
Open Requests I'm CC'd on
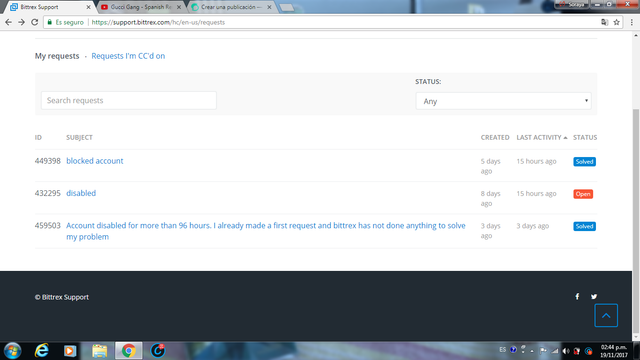point(128,56)
